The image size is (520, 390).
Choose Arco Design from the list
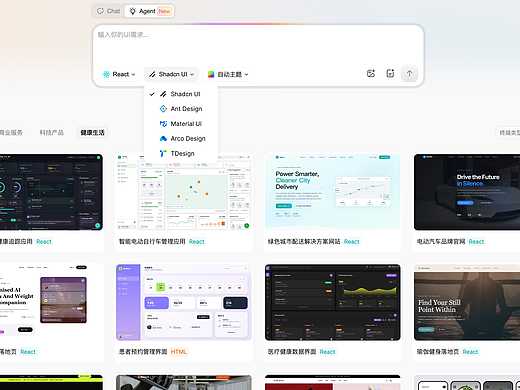pyautogui.click(x=181, y=138)
